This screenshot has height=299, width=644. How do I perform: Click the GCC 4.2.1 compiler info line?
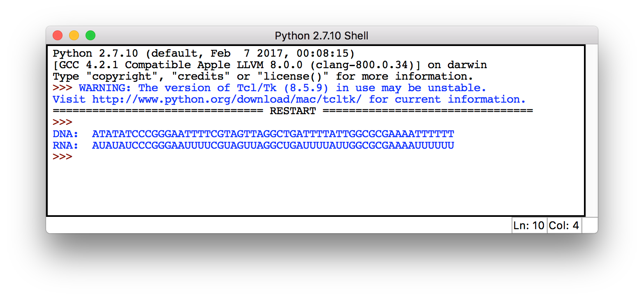(x=270, y=65)
